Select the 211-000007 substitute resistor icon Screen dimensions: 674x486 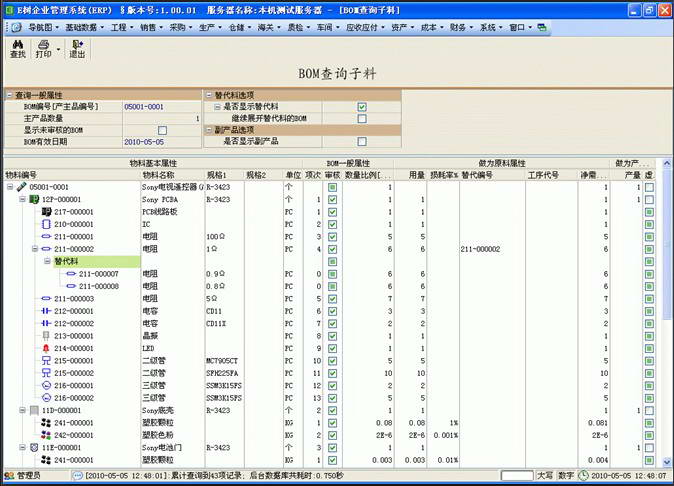click(x=71, y=274)
